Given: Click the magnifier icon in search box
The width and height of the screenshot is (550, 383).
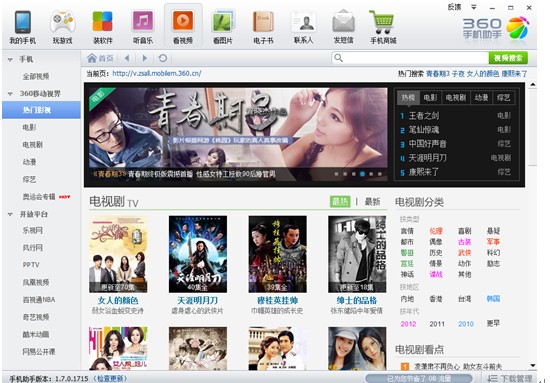Looking at the screenshot, I should 338,58.
